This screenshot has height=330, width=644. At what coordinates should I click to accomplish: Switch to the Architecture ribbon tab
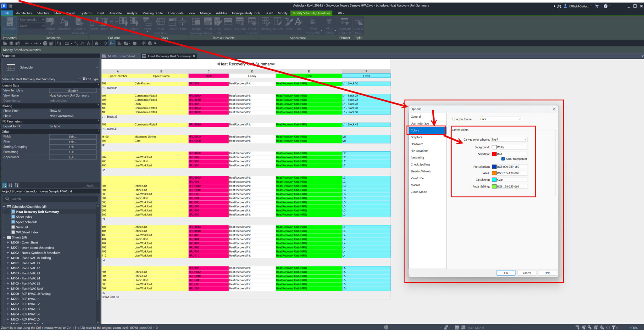[24, 13]
